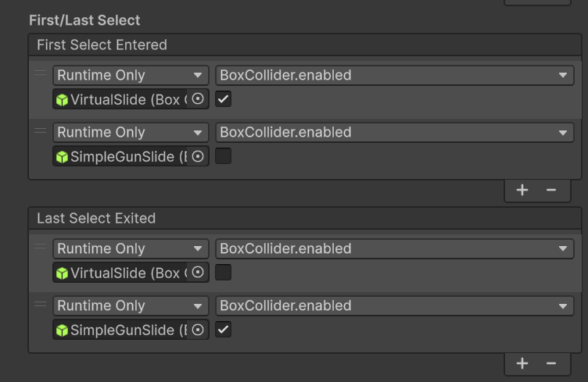The image size is (588, 382).
Task: Uncheck VirtualSlide enabled checkbox in First Select Entered
Action: [224, 99]
